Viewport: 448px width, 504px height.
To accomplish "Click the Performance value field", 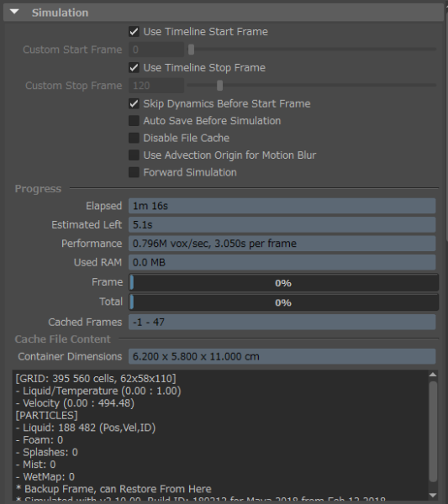I will pyautogui.click(x=282, y=244).
